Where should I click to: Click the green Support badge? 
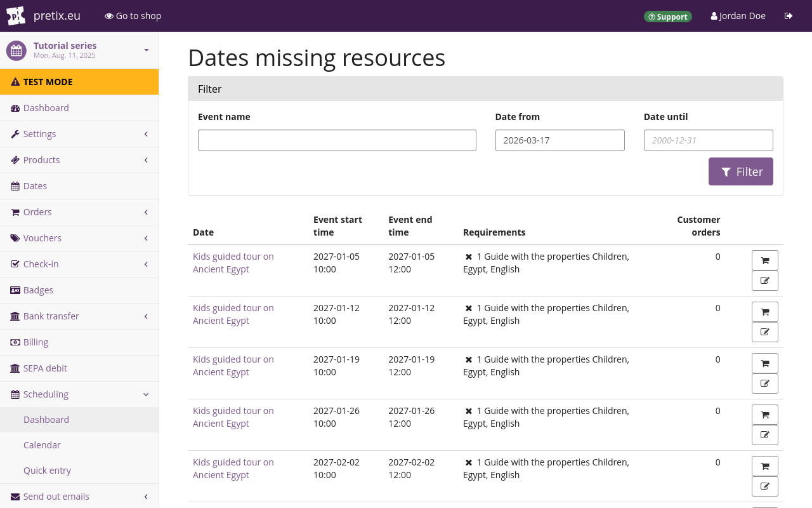click(x=668, y=17)
